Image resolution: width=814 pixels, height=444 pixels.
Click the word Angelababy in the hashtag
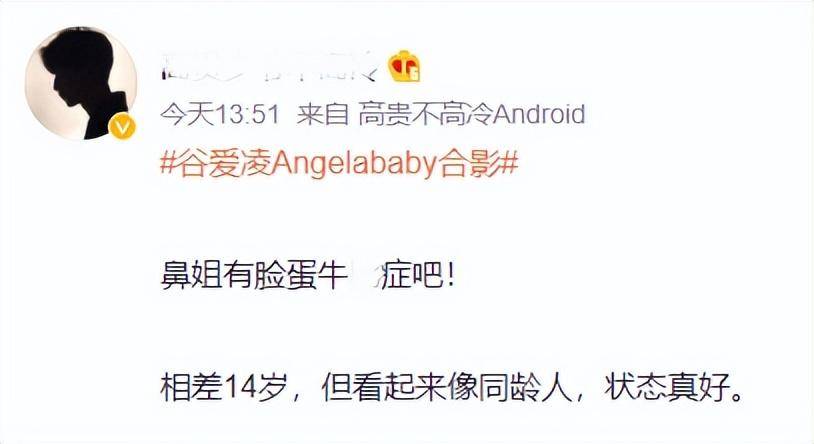pos(356,165)
